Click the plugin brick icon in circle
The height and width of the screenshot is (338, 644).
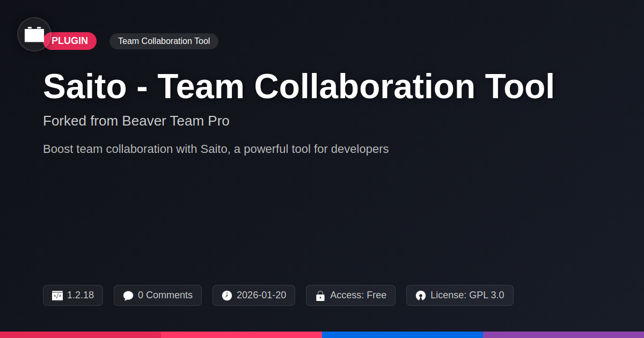coord(34,34)
